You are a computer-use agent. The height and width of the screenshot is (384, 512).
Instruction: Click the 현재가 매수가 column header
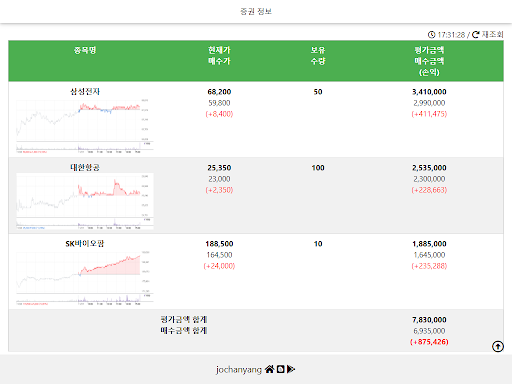point(219,55)
